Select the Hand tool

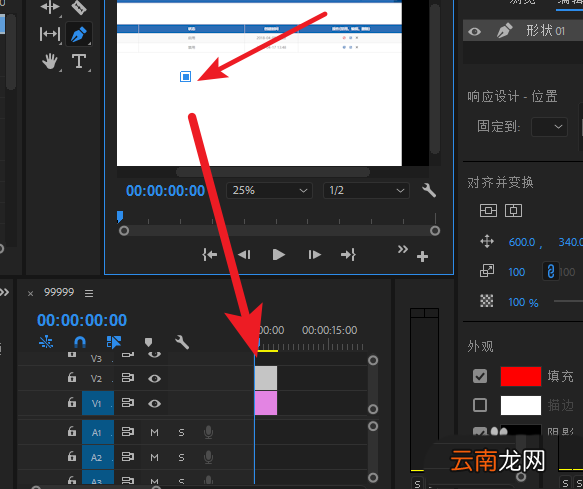(49, 61)
